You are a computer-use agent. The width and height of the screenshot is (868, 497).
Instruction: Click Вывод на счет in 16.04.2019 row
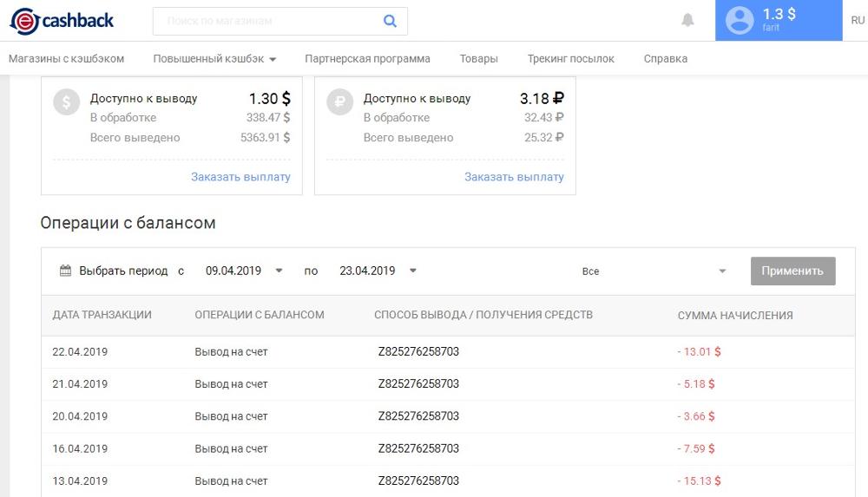pos(232,448)
